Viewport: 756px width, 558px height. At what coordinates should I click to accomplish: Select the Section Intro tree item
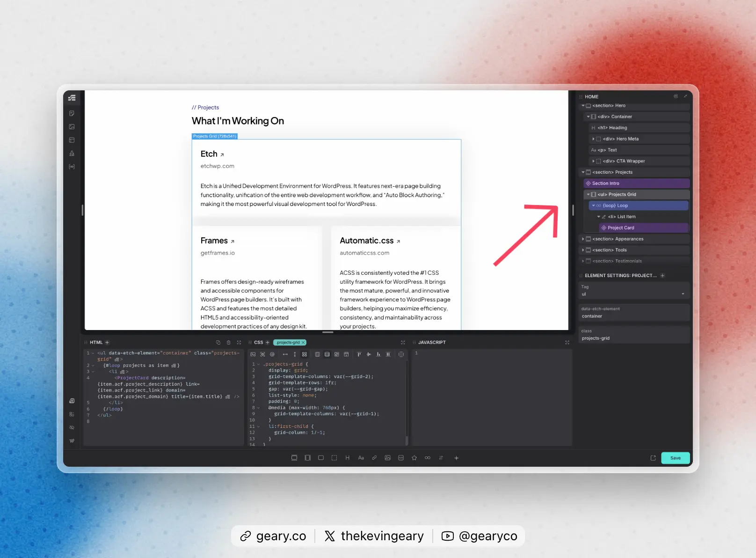coord(606,184)
